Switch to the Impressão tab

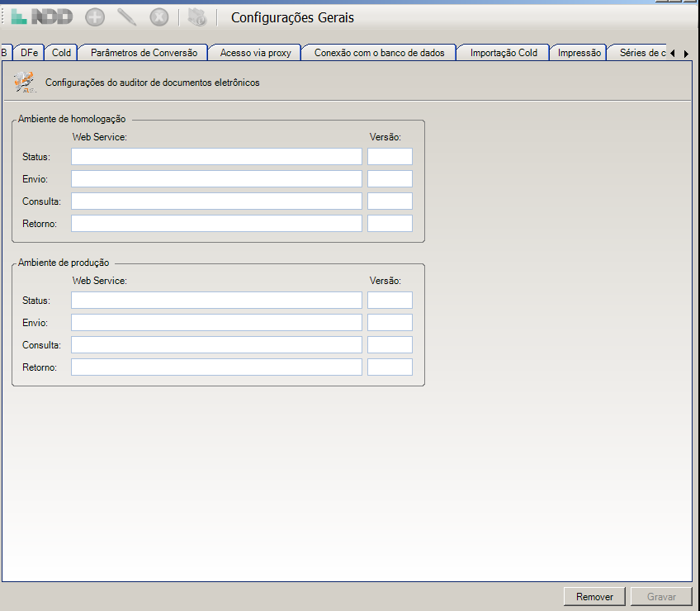click(x=579, y=53)
